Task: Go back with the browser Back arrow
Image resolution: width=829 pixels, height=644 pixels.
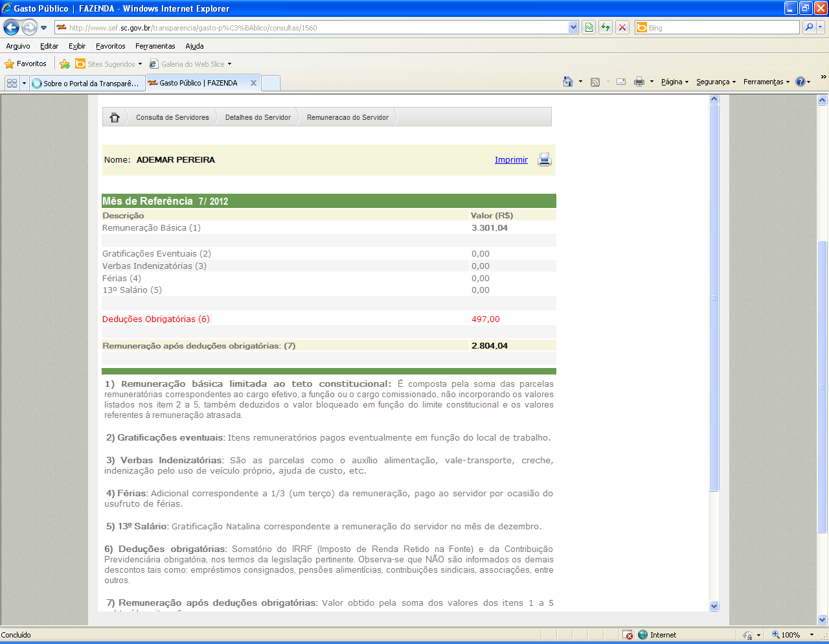Action: pyautogui.click(x=11, y=27)
